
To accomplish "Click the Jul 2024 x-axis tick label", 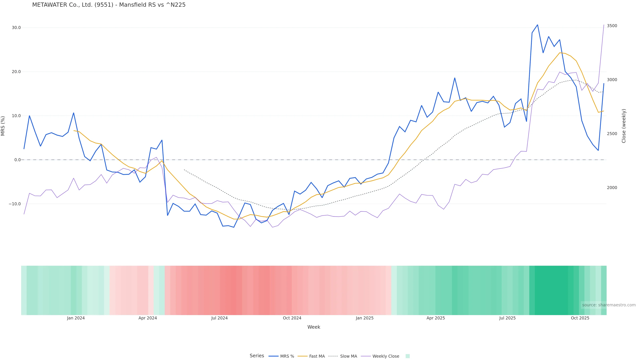I will tap(220, 318).
